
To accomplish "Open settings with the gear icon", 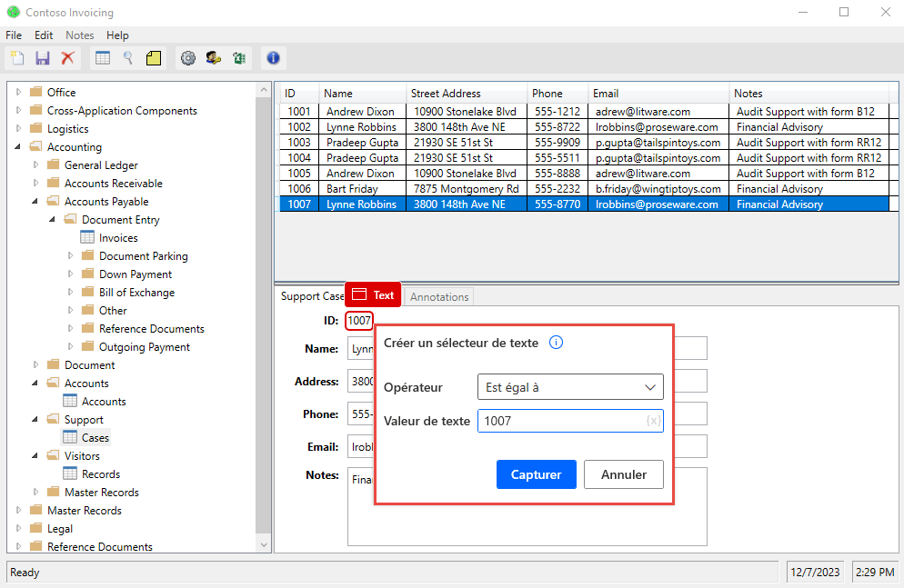I will pyautogui.click(x=188, y=58).
